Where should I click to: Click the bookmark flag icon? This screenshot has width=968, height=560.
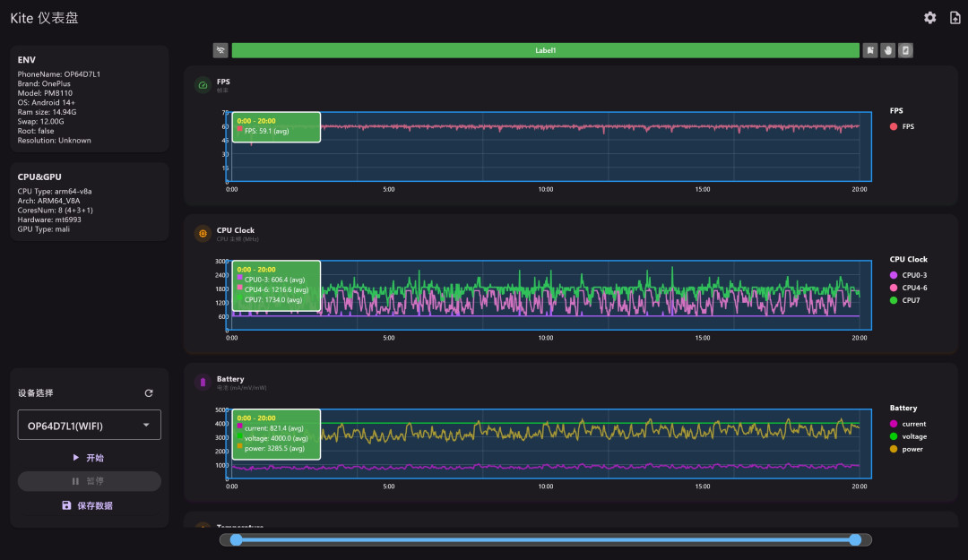(869, 51)
